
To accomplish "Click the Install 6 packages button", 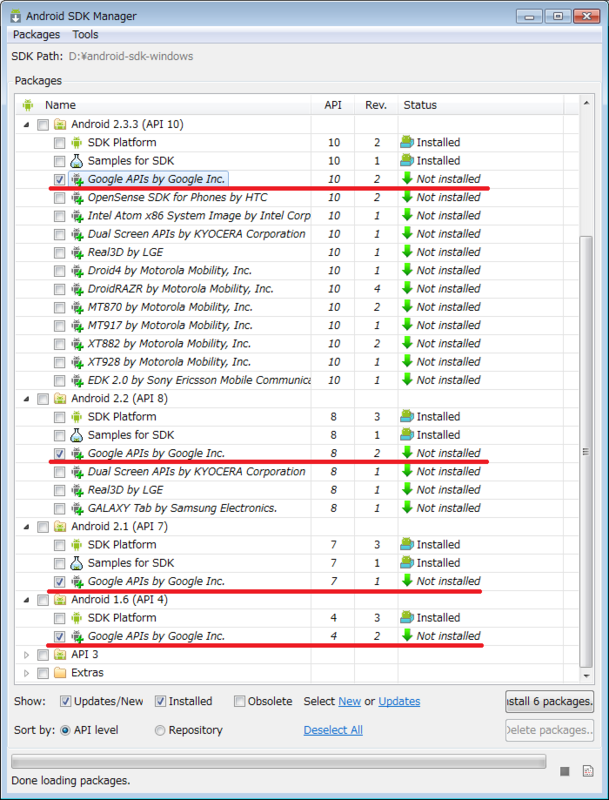I will pos(549,702).
